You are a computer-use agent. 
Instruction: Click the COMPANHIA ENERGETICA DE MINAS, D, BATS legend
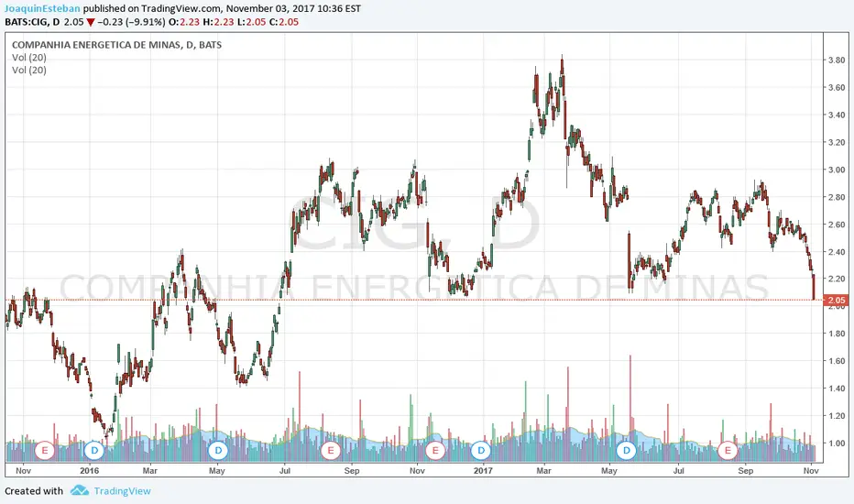point(116,45)
